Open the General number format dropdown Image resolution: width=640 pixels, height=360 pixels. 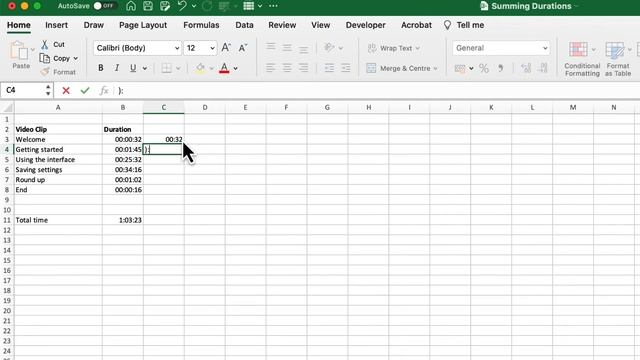pyautogui.click(x=501, y=48)
